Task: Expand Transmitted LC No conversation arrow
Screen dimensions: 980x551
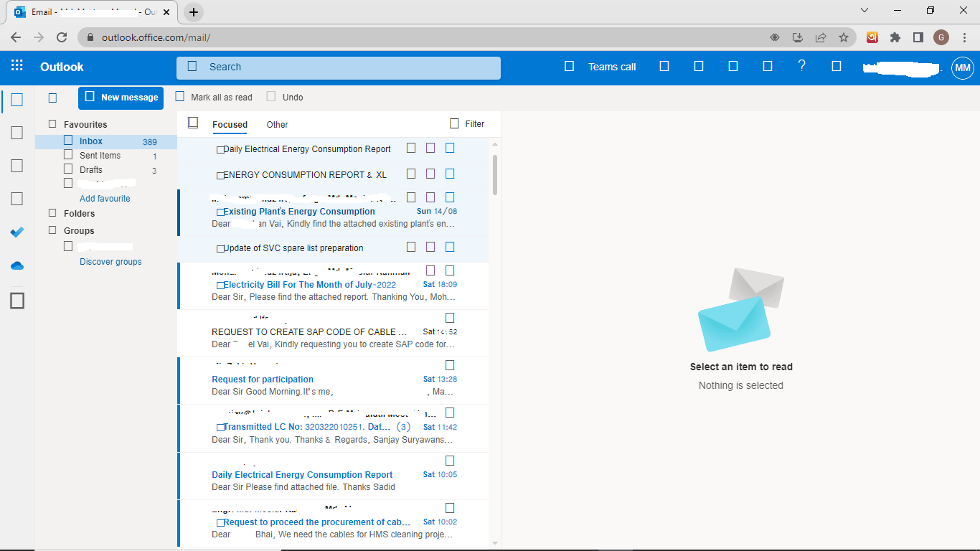Action: [x=220, y=428]
